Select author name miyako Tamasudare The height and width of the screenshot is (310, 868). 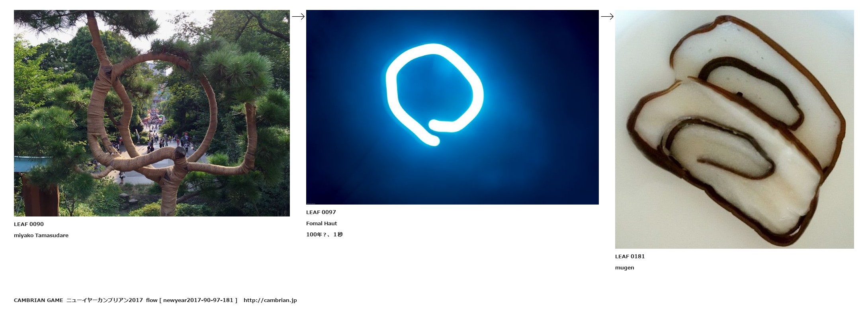(x=41, y=235)
